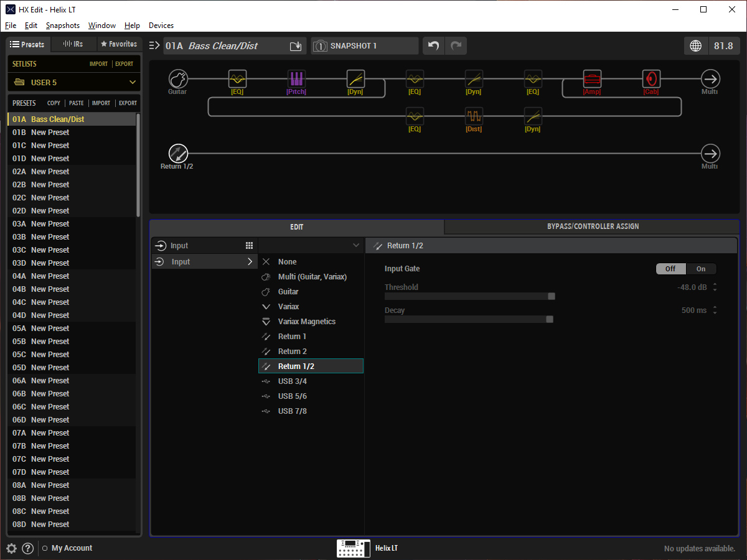Select Variax Magnetics input option
This screenshot has height=560, width=747.
point(311,322)
